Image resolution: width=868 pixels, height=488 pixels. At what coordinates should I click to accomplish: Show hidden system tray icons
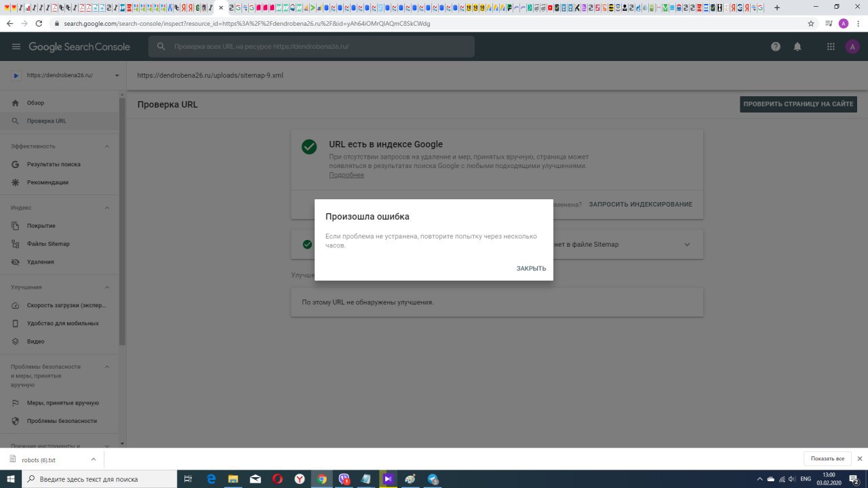tap(759, 479)
